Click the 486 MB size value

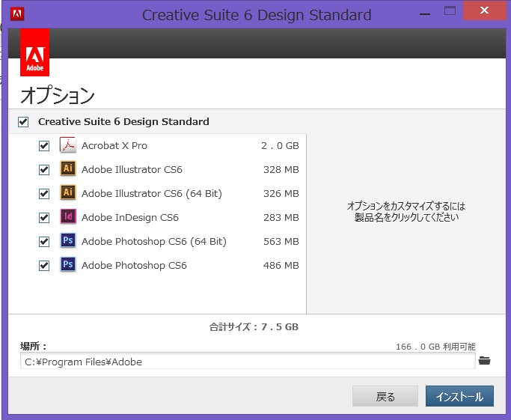[281, 265]
